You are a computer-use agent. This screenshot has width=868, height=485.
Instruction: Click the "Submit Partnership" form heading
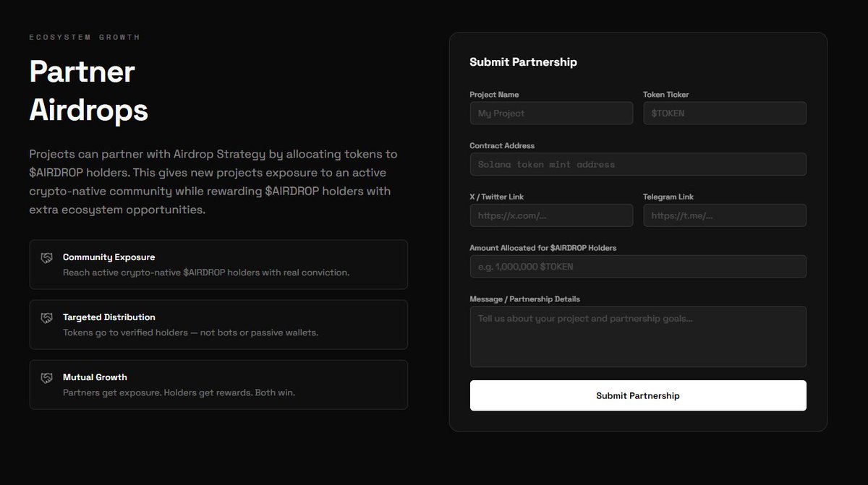coord(524,62)
